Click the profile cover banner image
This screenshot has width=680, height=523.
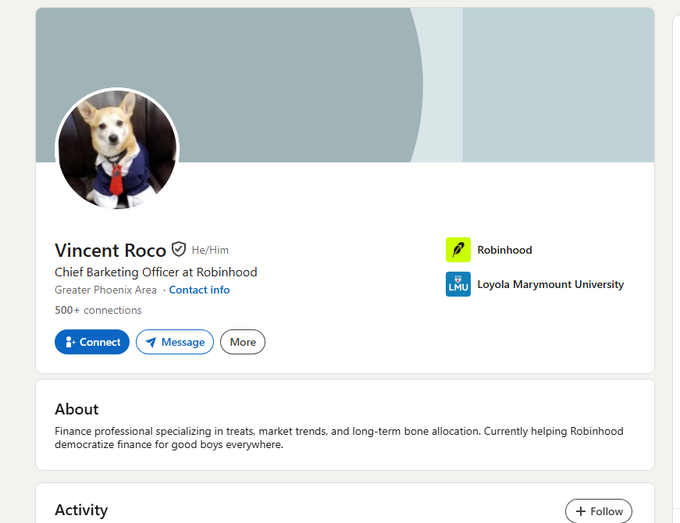pyautogui.click(x=345, y=85)
